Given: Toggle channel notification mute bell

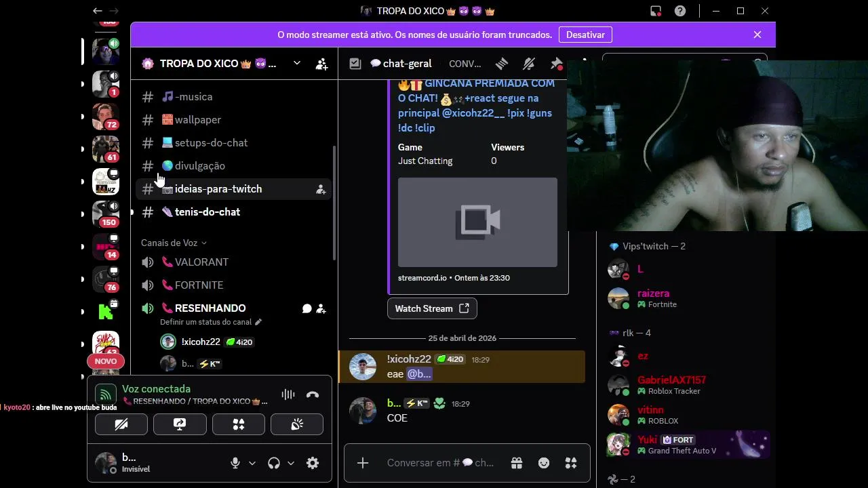Looking at the screenshot, I should click(x=529, y=64).
